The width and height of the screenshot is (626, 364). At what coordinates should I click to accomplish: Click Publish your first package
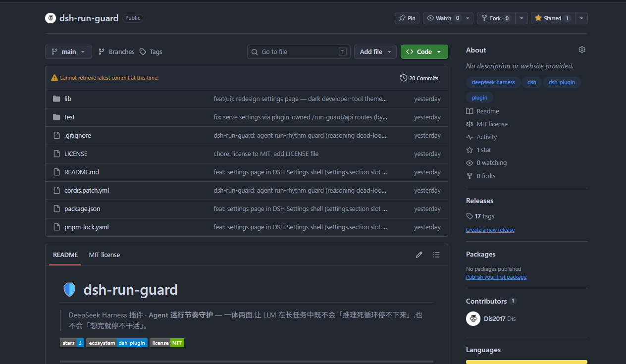[x=496, y=277]
